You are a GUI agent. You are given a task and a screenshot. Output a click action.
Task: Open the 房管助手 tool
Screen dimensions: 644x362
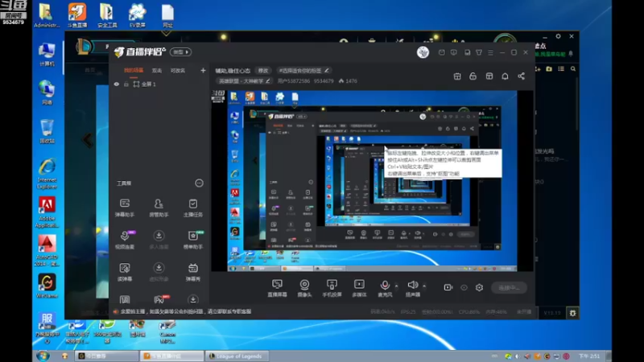coord(159,208)
